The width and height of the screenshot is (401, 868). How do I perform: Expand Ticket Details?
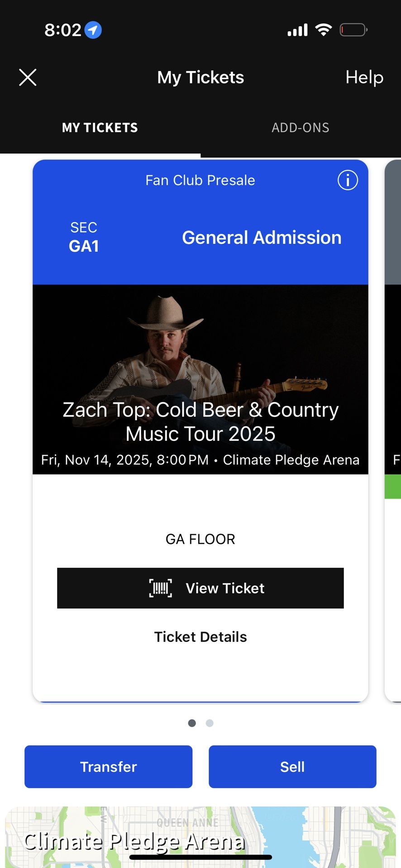[200, 637]
